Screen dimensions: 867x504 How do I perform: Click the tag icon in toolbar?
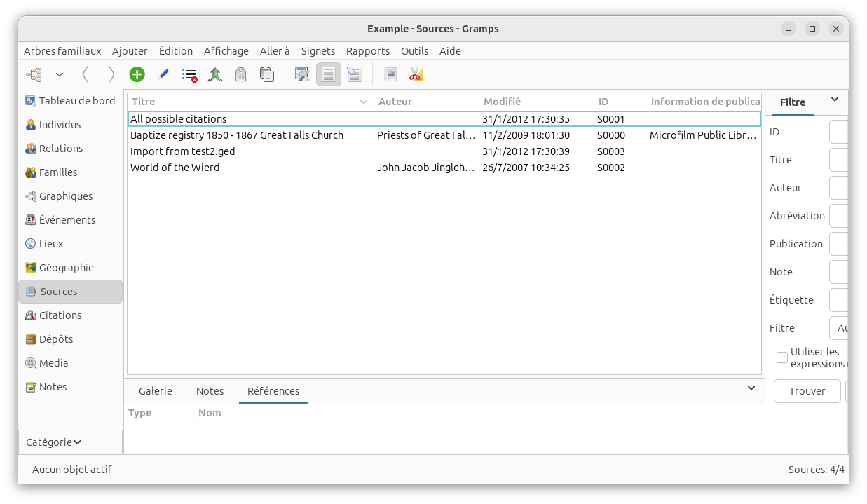coord(241,74)
